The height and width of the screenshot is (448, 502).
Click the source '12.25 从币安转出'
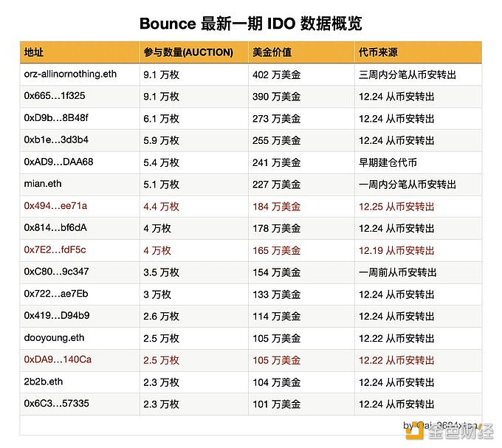[x=396, y=207]
